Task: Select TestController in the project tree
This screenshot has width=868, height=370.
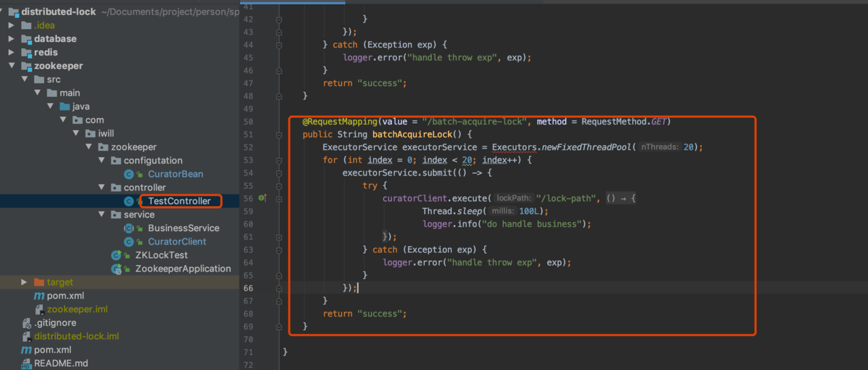Action: coord(179,201)
